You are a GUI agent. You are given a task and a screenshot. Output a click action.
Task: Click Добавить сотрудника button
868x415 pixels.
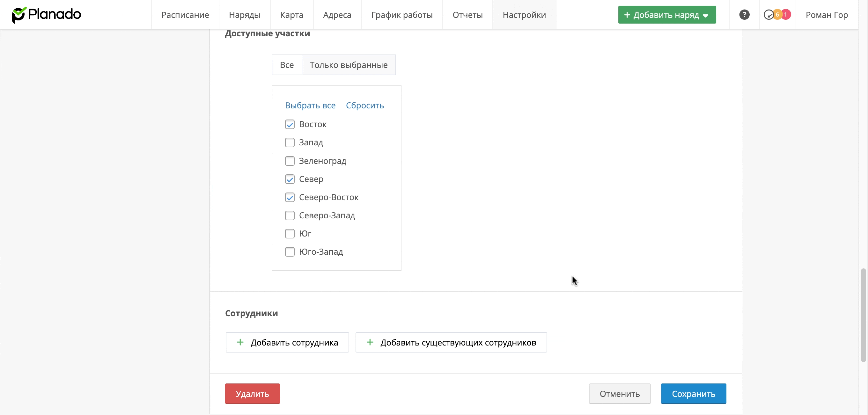pyautogui.click(x=287, y=342)
